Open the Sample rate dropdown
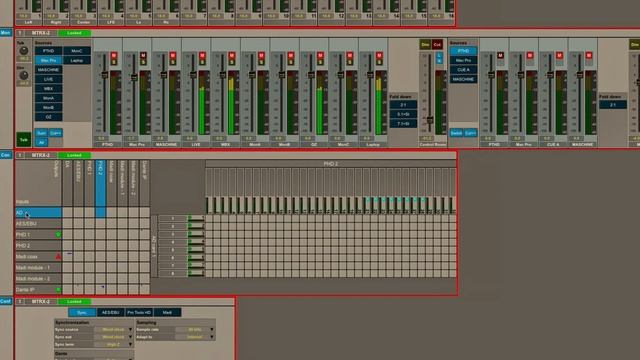 [x=195, y=329]
